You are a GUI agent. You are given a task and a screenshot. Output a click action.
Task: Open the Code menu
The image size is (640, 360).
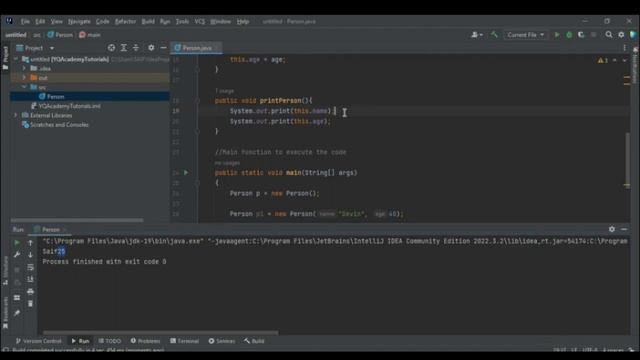(x=102, y=21)
